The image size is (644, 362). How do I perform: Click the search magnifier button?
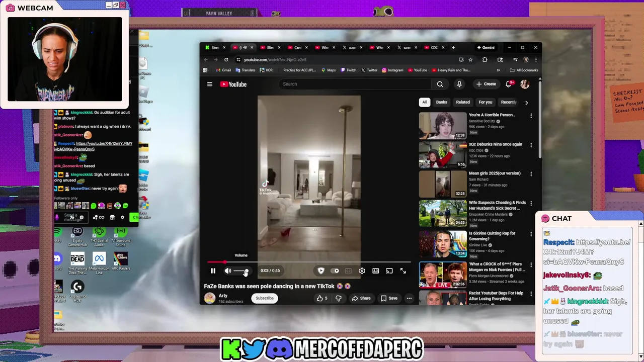pos(440,84)
